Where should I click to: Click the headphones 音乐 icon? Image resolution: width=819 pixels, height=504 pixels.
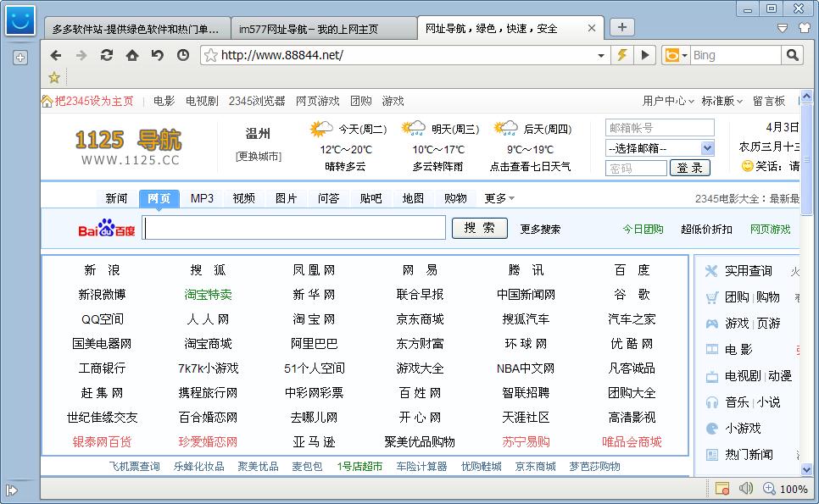712,402
